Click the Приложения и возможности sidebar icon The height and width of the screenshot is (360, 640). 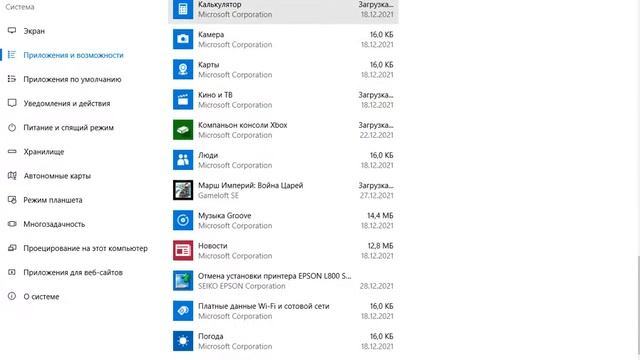(12, 55)
